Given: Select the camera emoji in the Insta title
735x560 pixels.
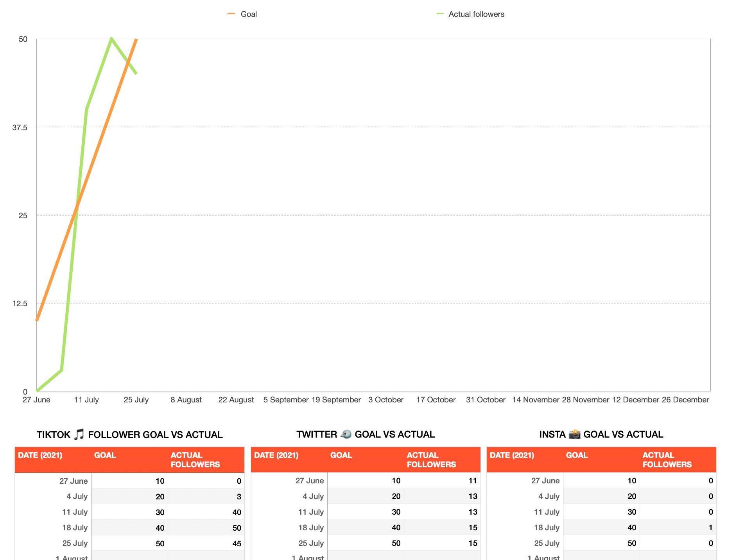Looking at the screenshot, I should [x=574, y=434].
